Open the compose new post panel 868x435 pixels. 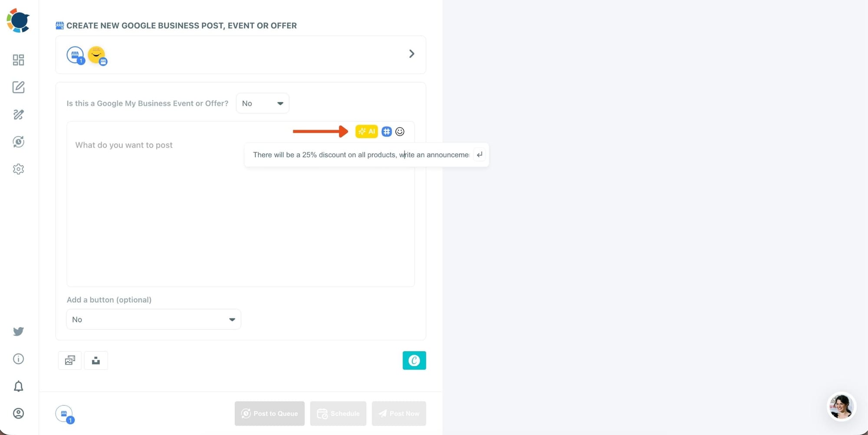pyautogui.click(x=18, y=87)
